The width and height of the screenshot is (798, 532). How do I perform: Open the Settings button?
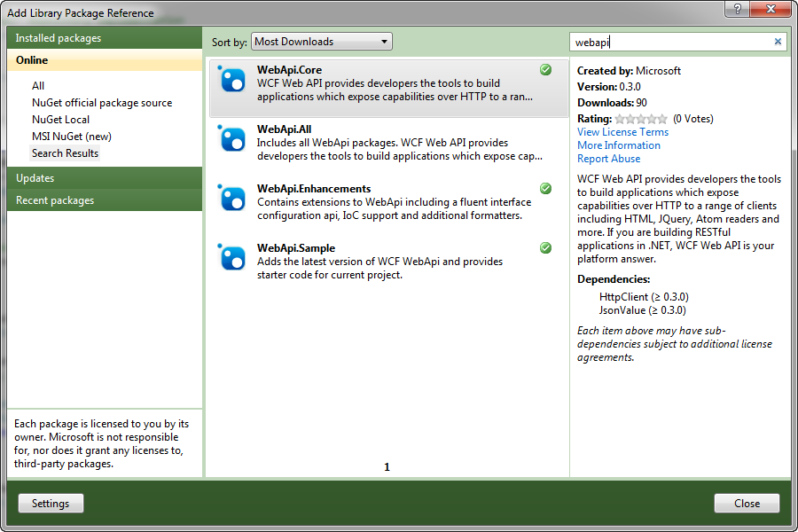51,504
